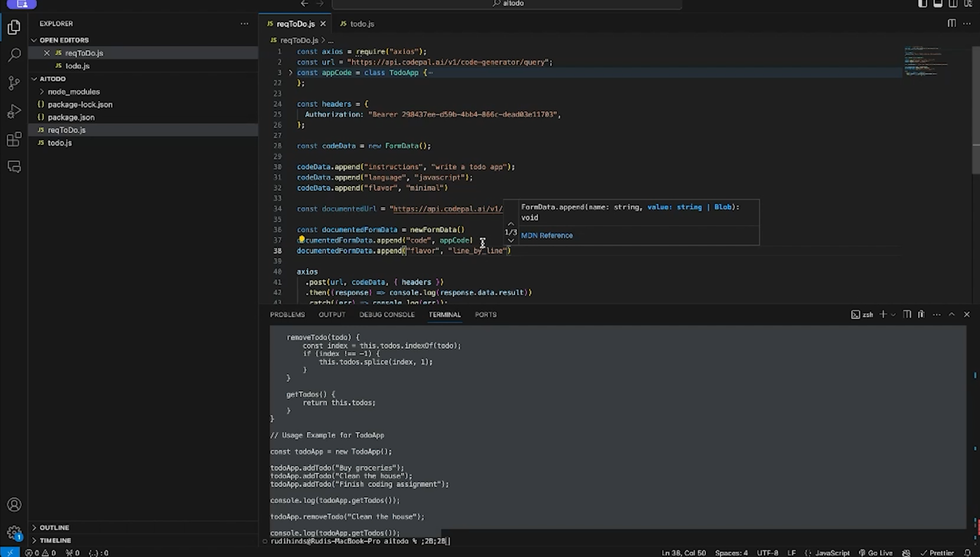This screenshot has height=557, width=980.
Task: Open the Run and Debug view
Action: pos(14,111)
